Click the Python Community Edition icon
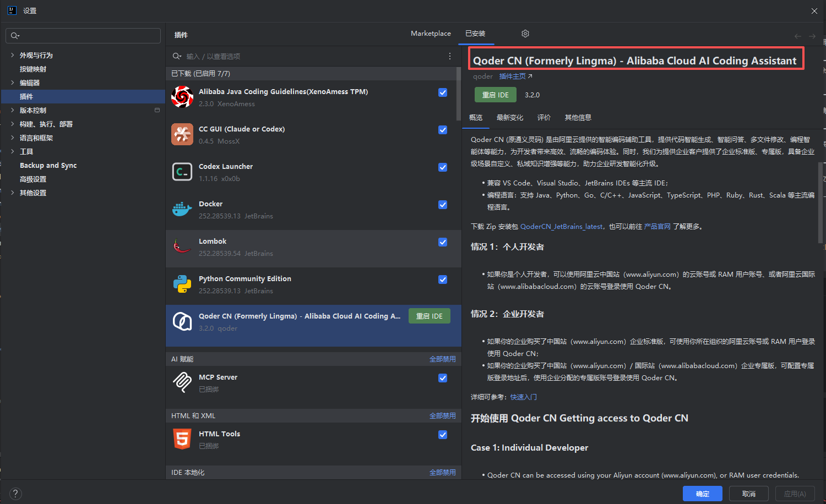 [x=182, y=284]
